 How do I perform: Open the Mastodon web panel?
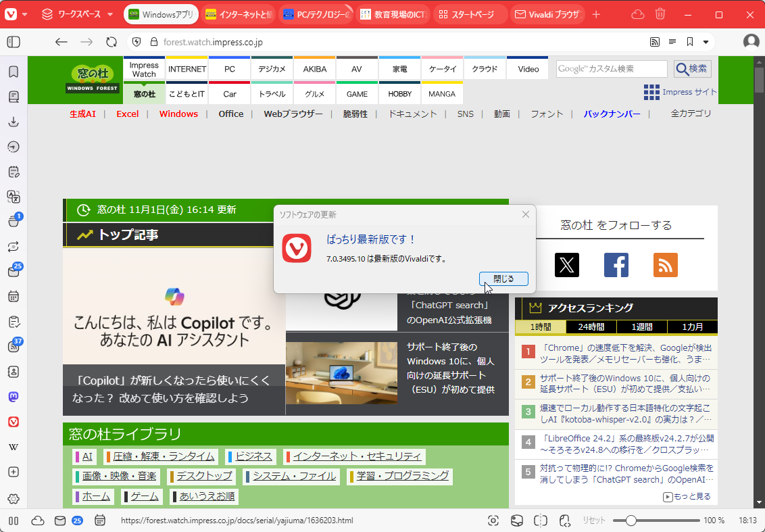(13, 397)
